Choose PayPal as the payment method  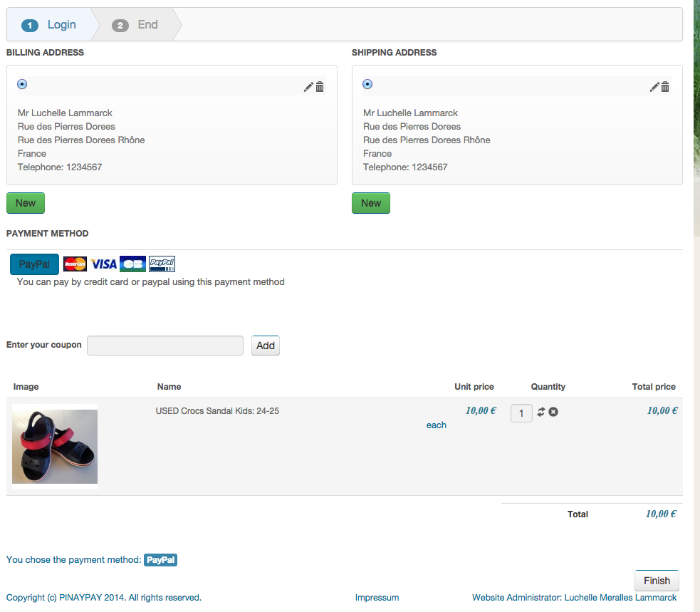34,264
